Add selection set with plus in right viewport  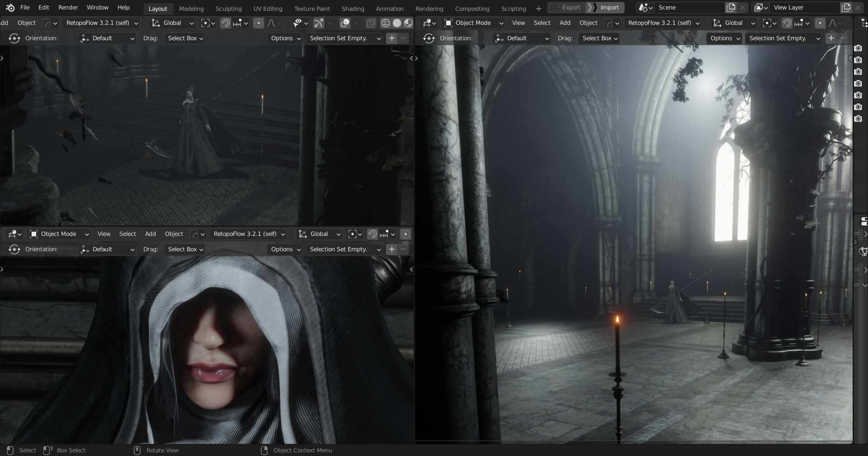831,38
